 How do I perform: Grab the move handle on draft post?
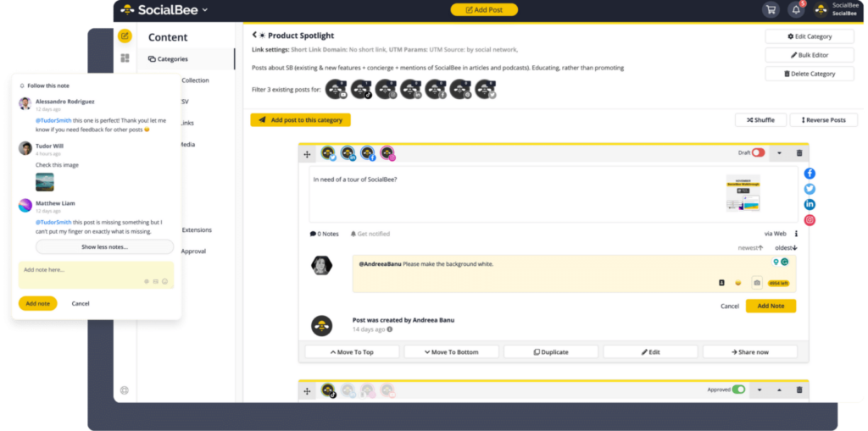pyautogui.click(x=307, y=154)
